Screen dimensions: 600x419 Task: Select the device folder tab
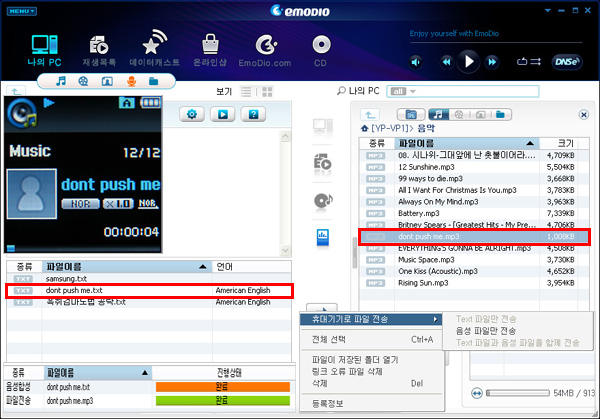501,114
